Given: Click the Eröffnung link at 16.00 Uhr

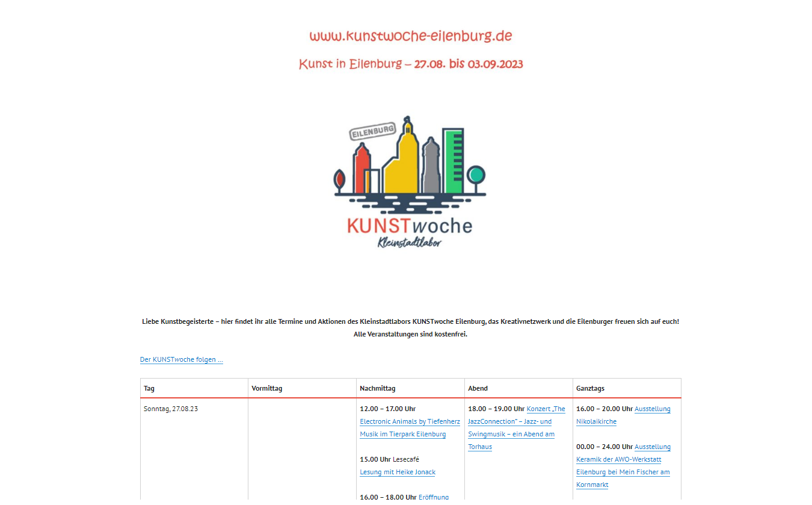Looking at the screenshot, I should click(434, 497).
